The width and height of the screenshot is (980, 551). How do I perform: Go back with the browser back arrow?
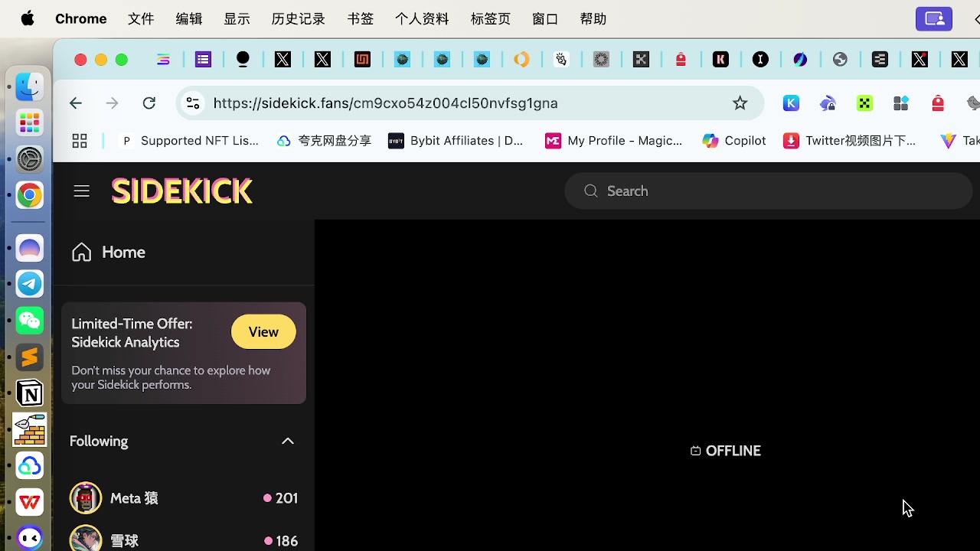[x=75, y=103]
